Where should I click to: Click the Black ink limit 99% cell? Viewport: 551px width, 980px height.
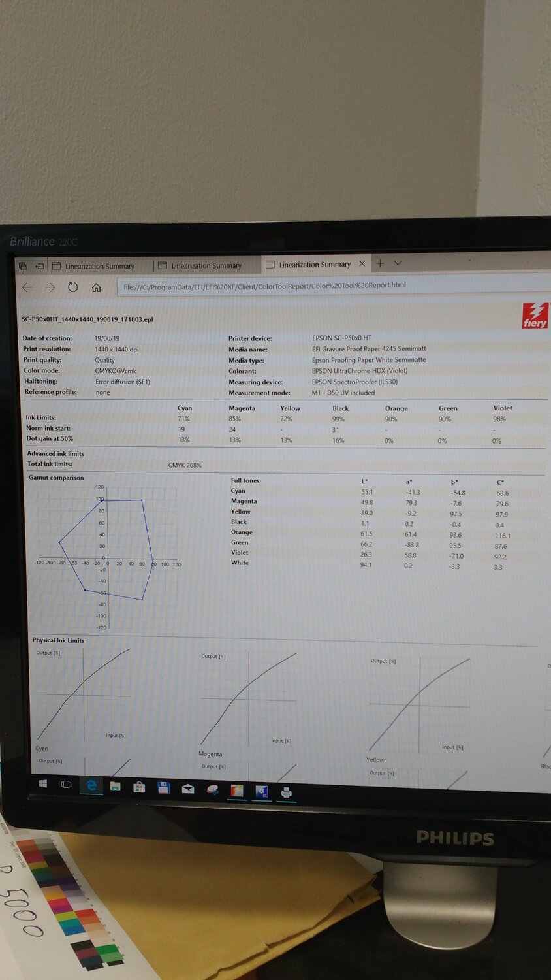tap(338, 419)
